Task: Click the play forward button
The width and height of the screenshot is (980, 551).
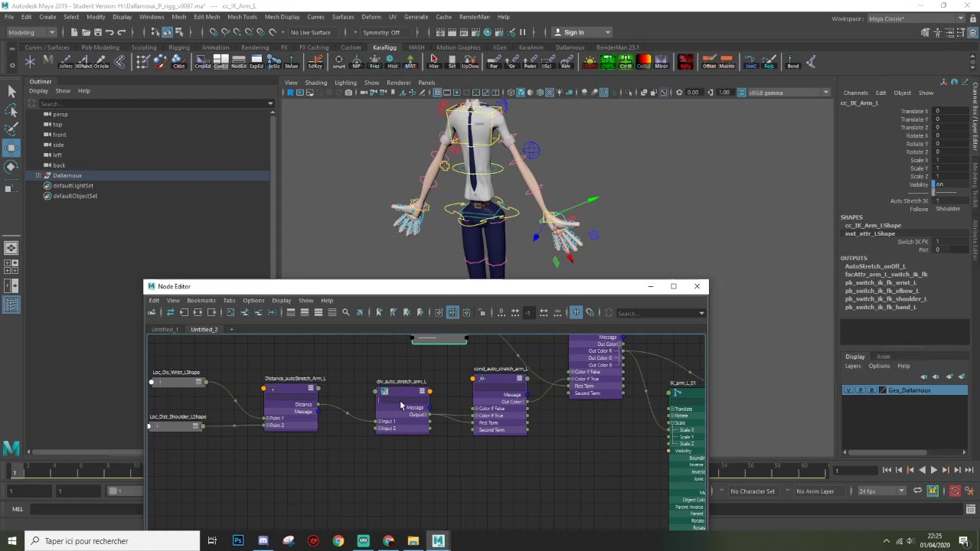Action: pos(933,470)
